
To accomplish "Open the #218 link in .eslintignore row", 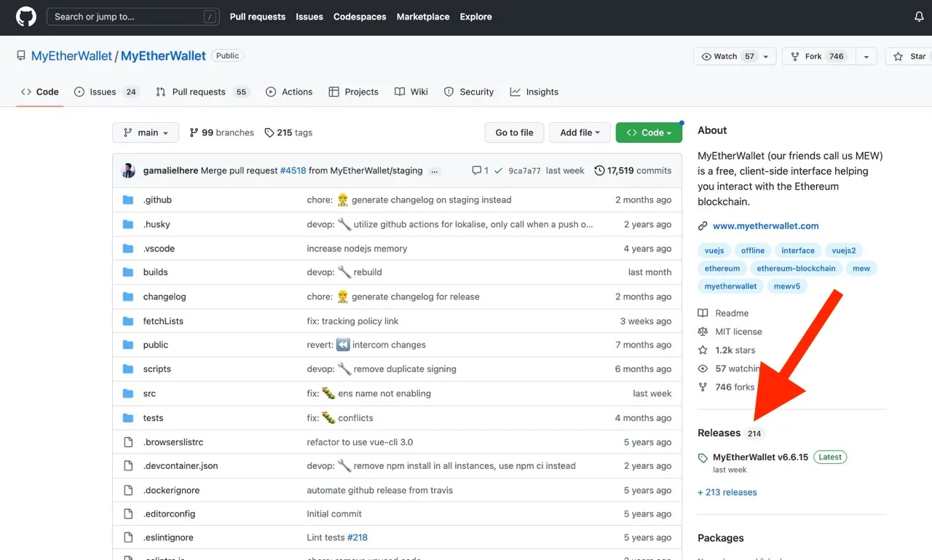I will click(x=358, y=537).
